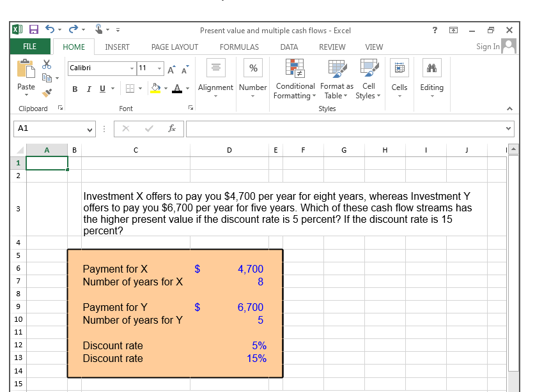
Task: Apply cell borders icon
Action: [130, 89]
